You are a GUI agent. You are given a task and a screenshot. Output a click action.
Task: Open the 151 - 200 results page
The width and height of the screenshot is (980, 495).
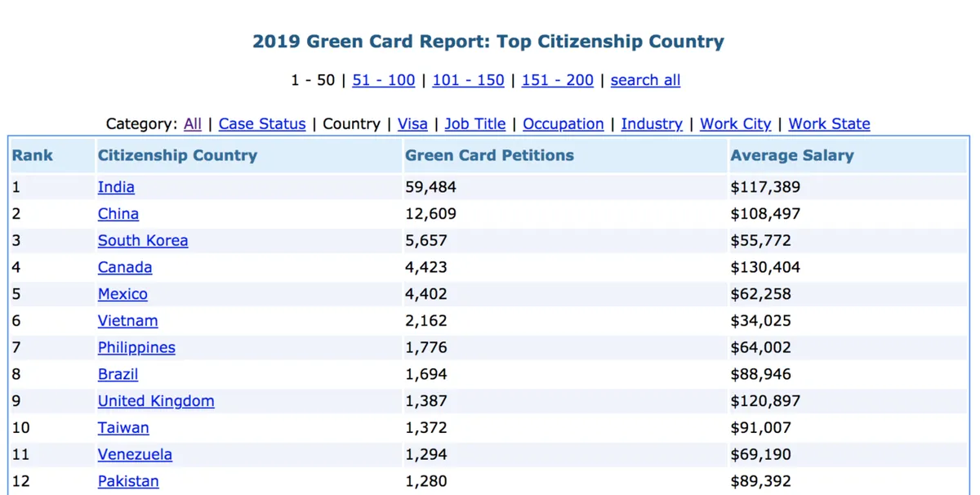tap(557, 80)
